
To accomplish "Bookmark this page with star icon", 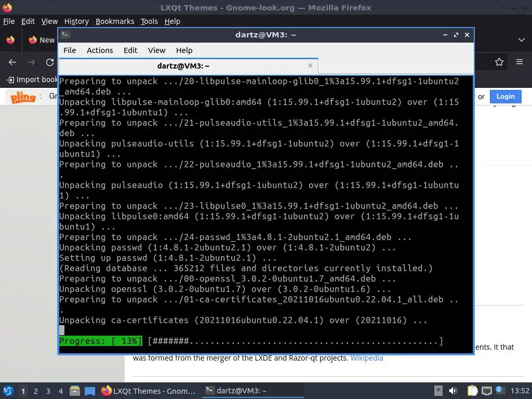I will 499,62.
